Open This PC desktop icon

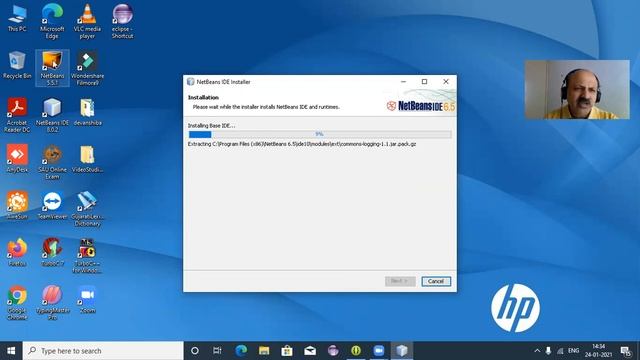[x=17, y=18]
